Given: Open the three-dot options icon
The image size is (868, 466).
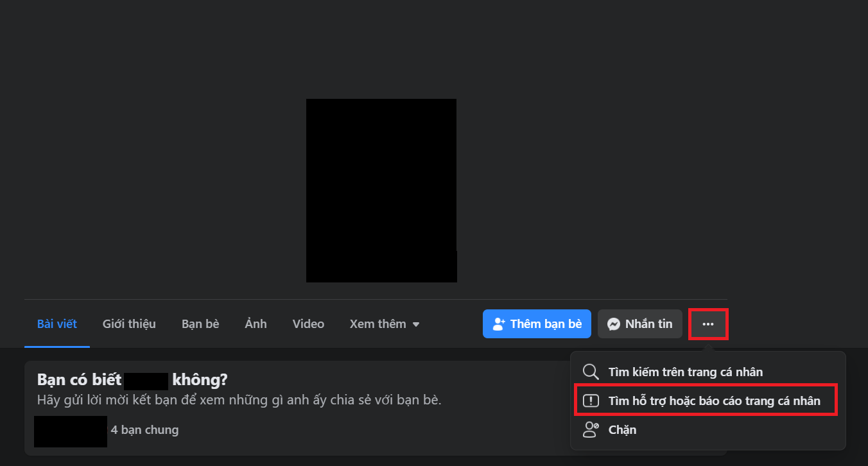Looking at the screenshot, I should pyautogui.click(x=708, y=324).
